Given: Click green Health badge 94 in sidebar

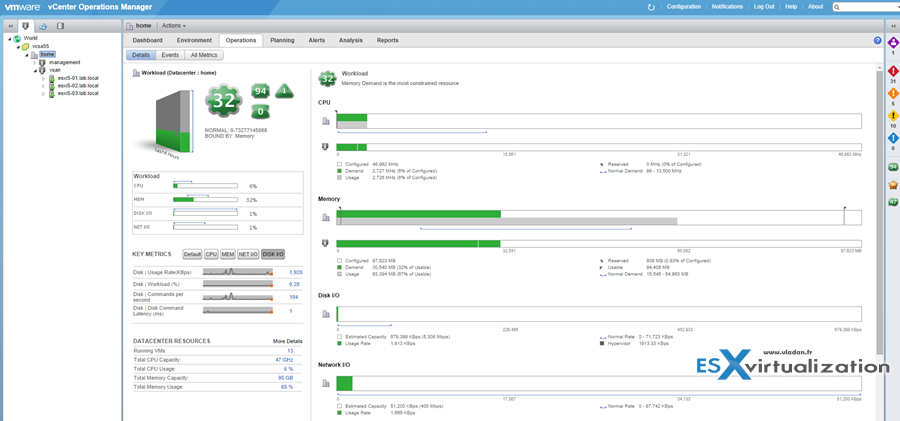Looking at the screenshot, I should [x=893, y=167].
